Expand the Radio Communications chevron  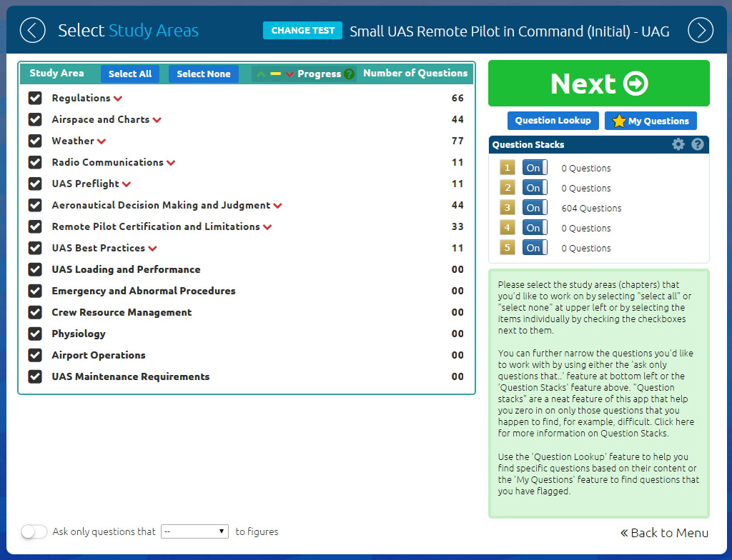(x=171, y=163)
